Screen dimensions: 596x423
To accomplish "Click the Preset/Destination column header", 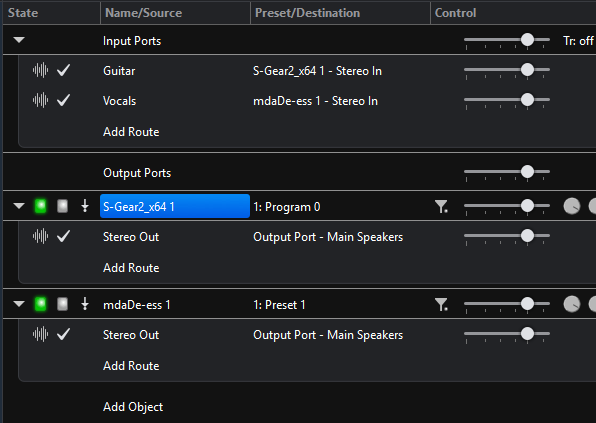I will (340, 13).
